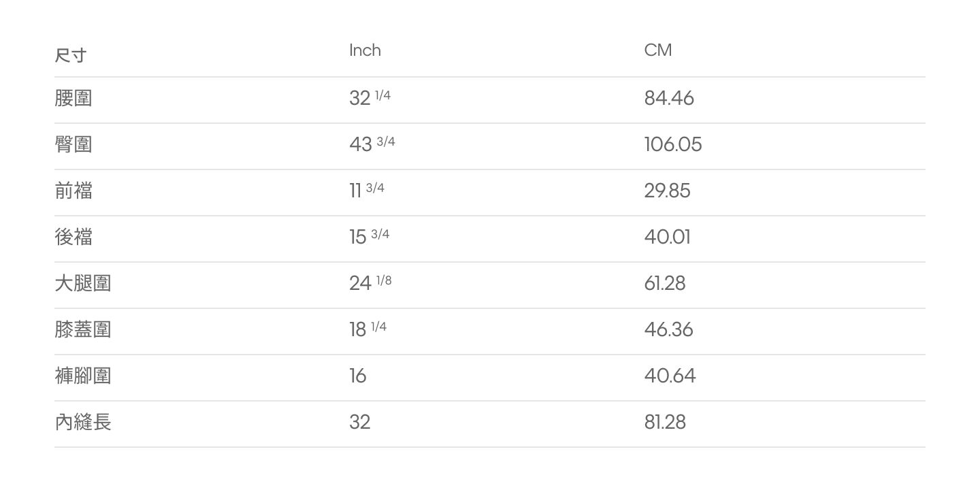Click the 尺寸 column header
The width and height of the screenshot is (980, 490).
(x=71, y=55)
